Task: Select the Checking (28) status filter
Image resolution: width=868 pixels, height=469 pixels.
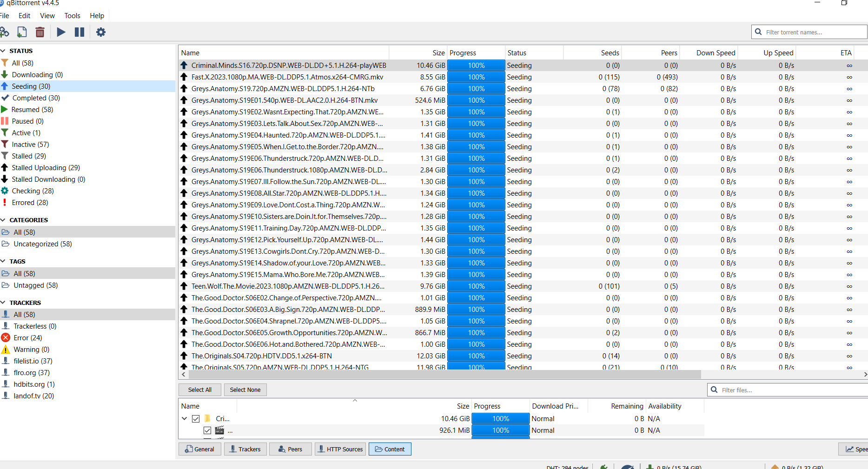Action: point(33,191)
